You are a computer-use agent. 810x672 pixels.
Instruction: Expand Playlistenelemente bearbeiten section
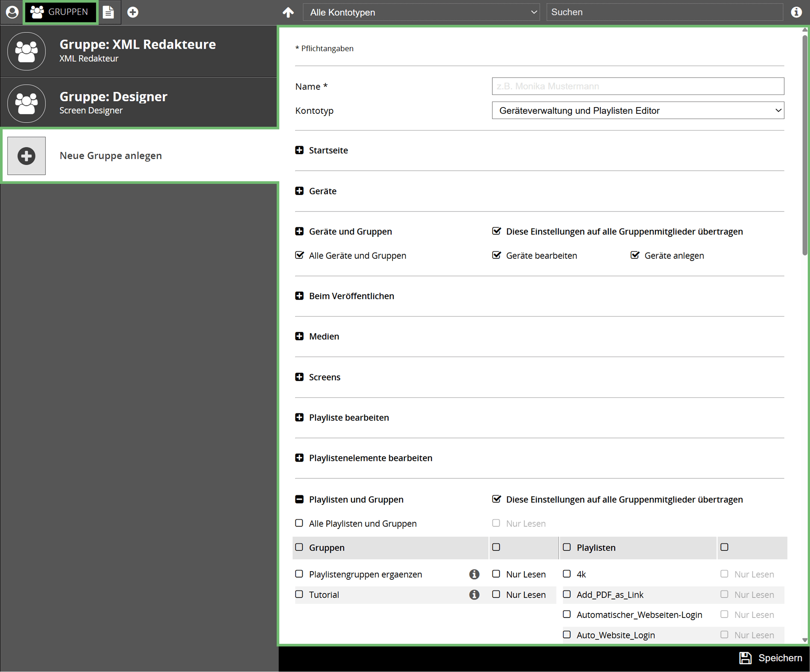point(299,458)
